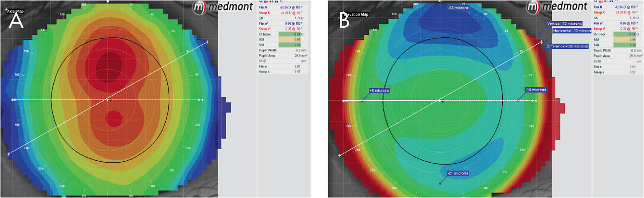Click the '-63 microns' label on elevation map
Viewport: 644px width, 198px height.
pyautogui.click(x=458, y=8)
